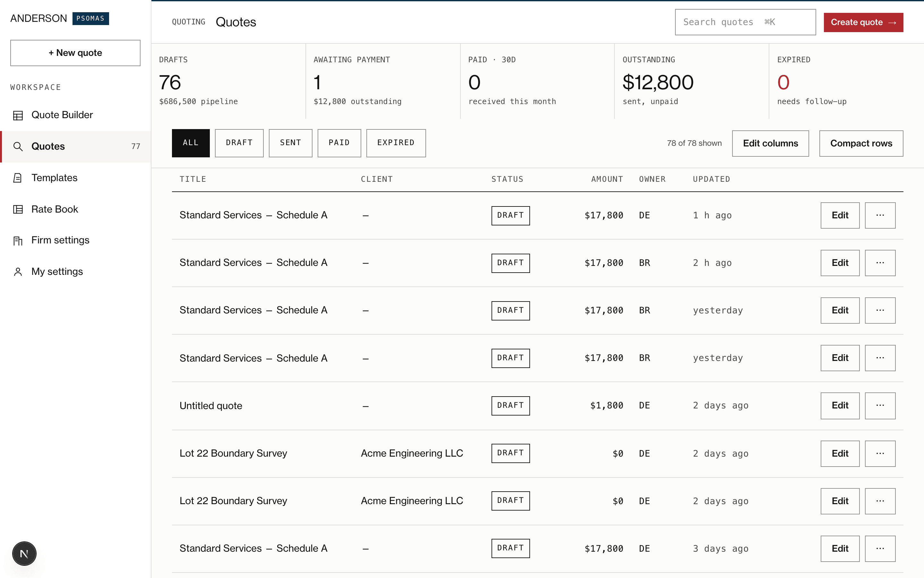Open the Untitled quote title
The image size is (924, 578).
coord(211,406)
